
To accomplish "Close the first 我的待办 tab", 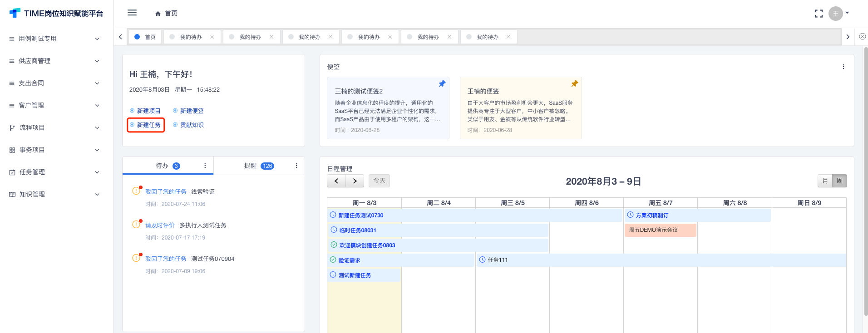I will tap(212, 37).
